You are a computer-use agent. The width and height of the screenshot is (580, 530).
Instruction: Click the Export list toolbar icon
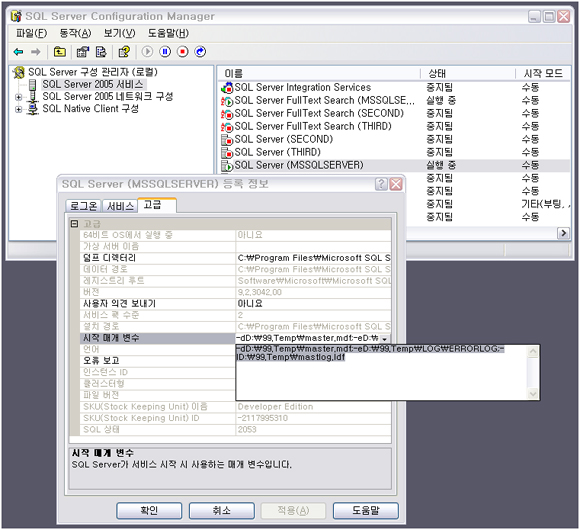[x=101, y=52]
